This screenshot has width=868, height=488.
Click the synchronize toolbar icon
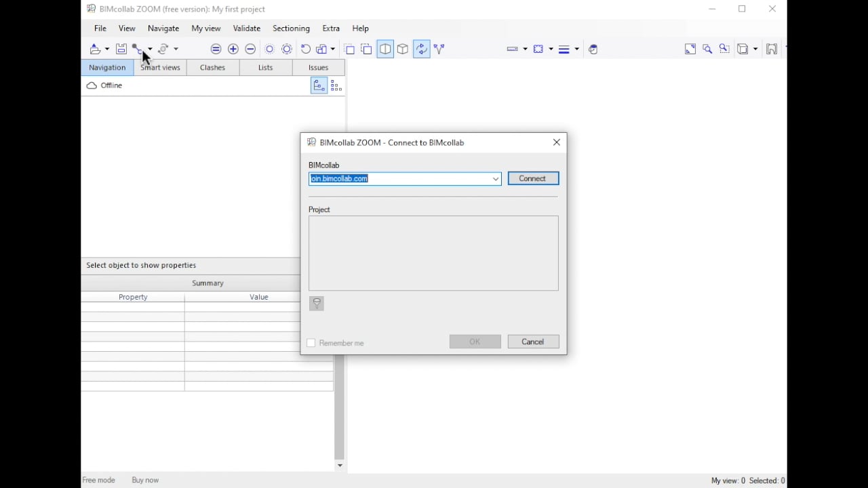(x=163, y=49)
